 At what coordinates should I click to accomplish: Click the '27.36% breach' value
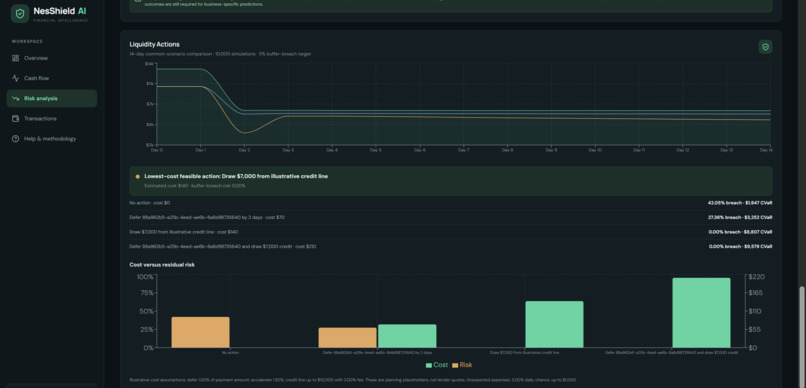[725, 217]
